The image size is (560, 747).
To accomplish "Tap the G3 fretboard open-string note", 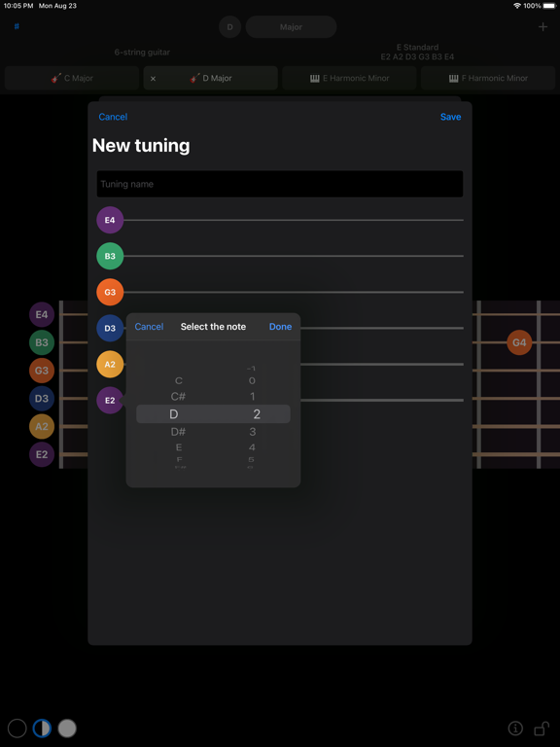I will [42, 371].
